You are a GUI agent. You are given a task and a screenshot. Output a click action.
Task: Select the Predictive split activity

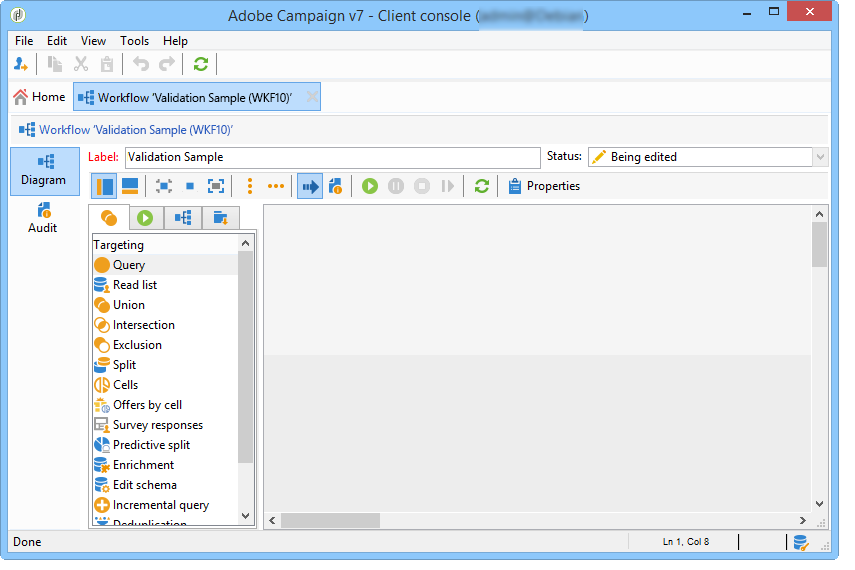pos(166,445)
